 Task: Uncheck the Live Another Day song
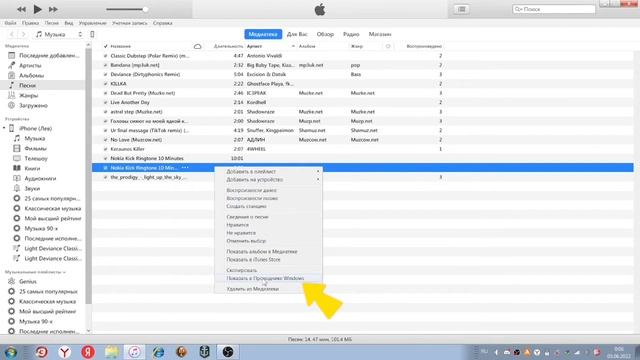pos(106,102)
